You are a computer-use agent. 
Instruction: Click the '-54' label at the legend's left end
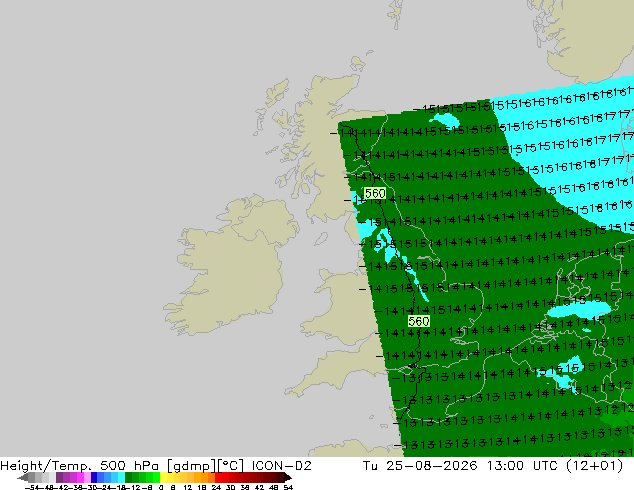(33, 487)
